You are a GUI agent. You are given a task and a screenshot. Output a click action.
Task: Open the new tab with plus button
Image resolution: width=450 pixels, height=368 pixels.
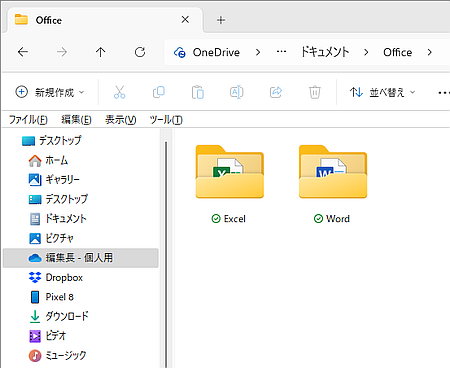[221, 20]
